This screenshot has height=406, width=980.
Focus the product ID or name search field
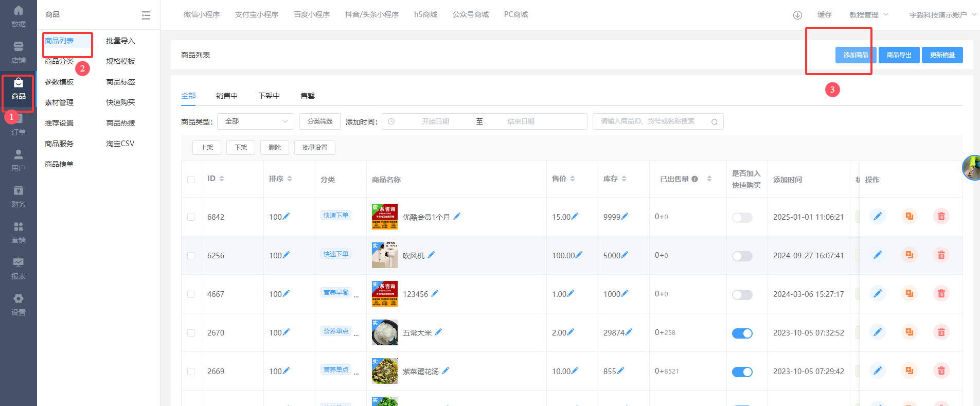pyautogui.click(x=658, y=121)
